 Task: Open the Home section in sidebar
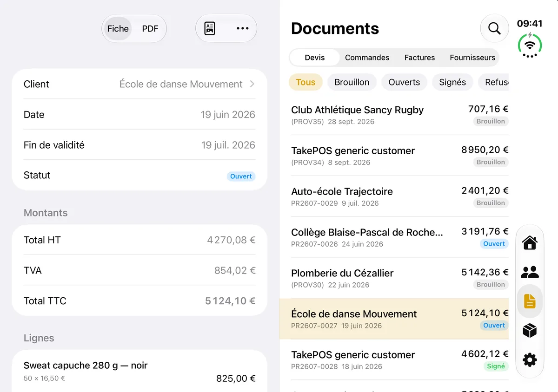(x=530, y=242)
